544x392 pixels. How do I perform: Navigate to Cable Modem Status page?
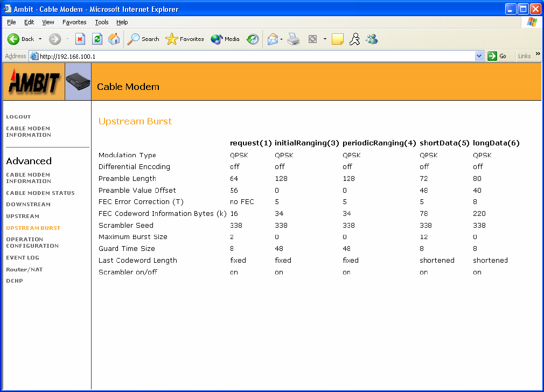coord(40,193)
